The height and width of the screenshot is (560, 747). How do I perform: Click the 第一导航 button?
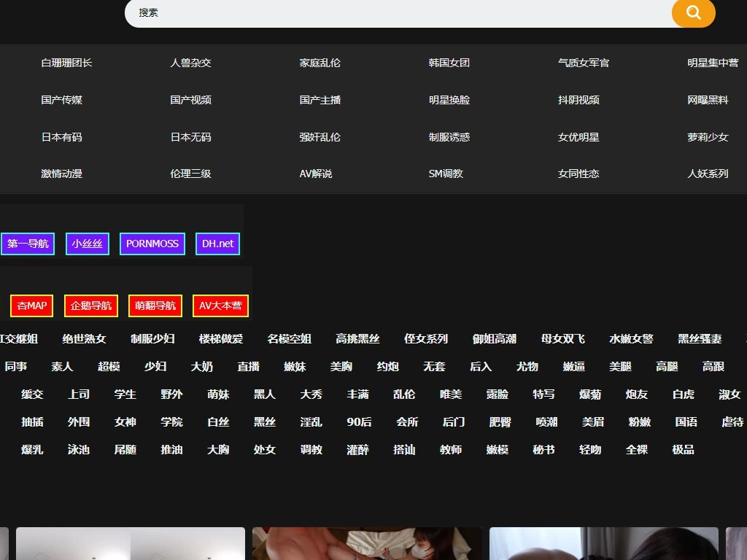(27, 244)
